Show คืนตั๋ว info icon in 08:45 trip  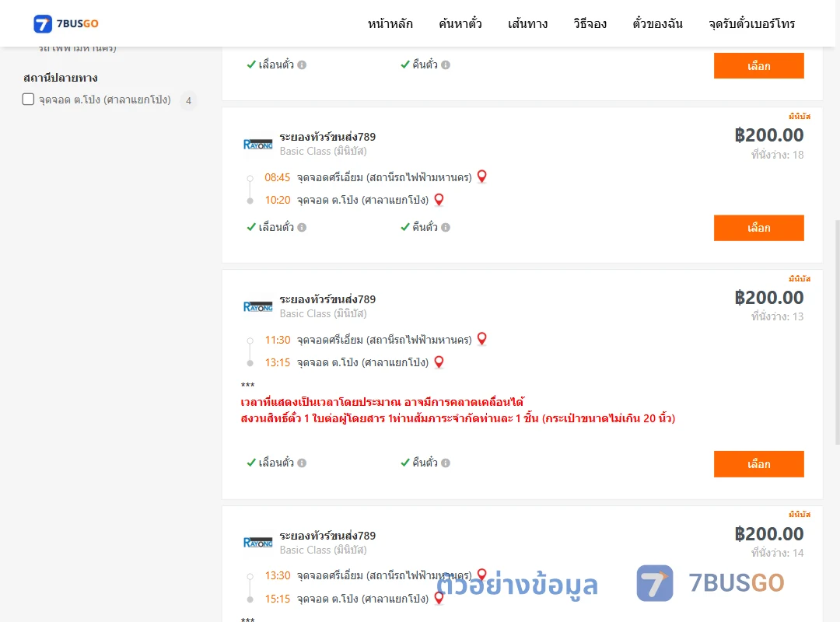(446, 227)
